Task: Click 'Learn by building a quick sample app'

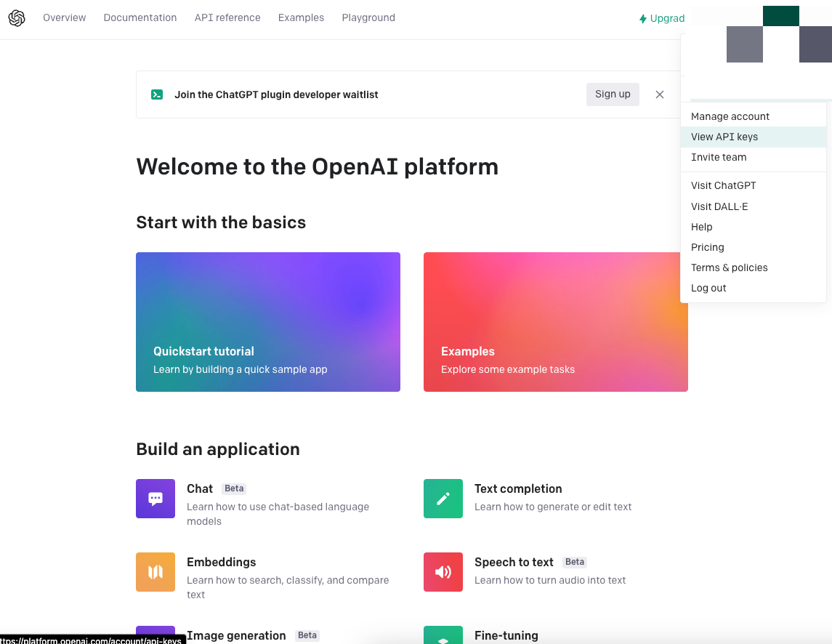Action: [240, 369]
